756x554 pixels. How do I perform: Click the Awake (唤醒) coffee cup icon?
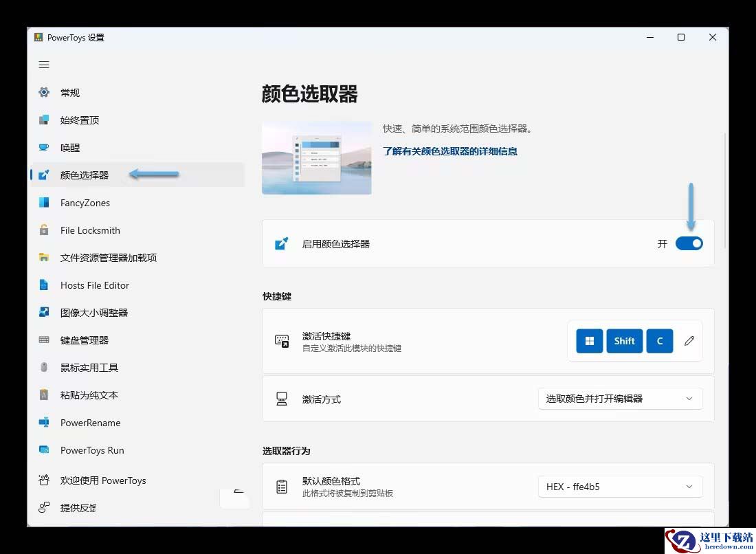click(x=44, y=147)
